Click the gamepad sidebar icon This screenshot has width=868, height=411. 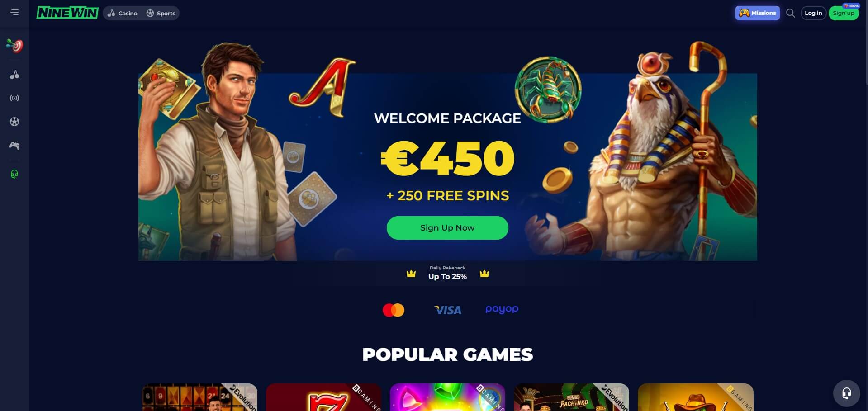pos(14,146)
